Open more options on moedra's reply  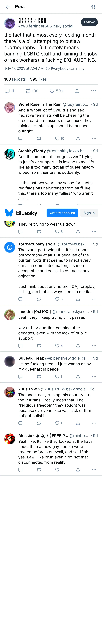point(94,346)
